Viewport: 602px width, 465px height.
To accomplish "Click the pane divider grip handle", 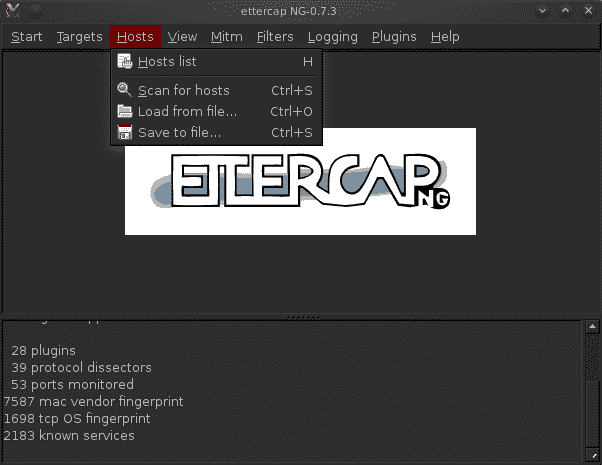I will 303,317.
